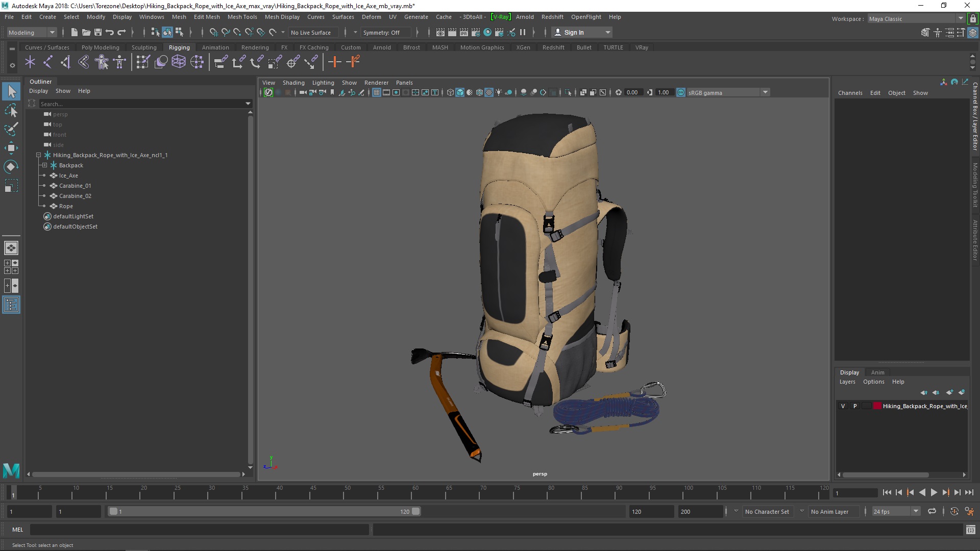Click the Redo arrow icon

click(121, 32)
